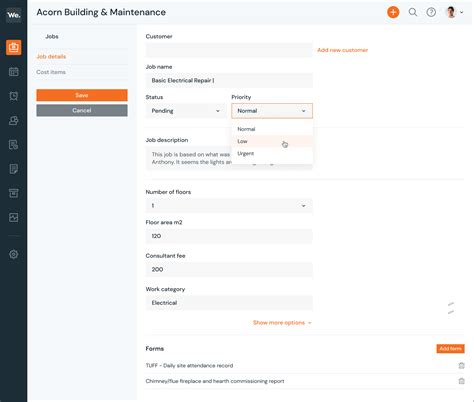The width and height of the screenshot is (474, 402).
Task: Open the customers sidebar icon
Action: [x=14, y=120]
